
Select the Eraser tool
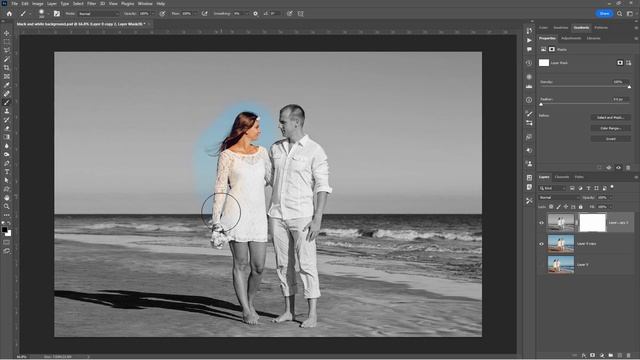click(x=7, y=128)
